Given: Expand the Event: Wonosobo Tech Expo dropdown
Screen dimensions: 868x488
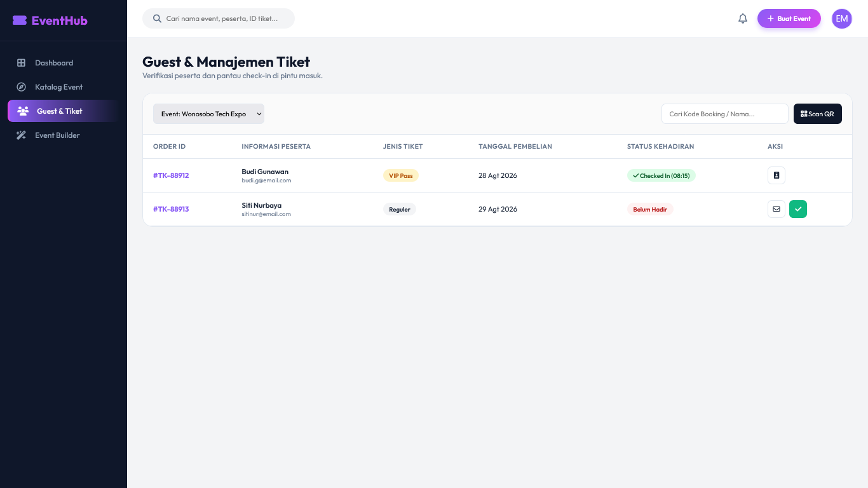Looking at the screenshot, I should point(208,114).
